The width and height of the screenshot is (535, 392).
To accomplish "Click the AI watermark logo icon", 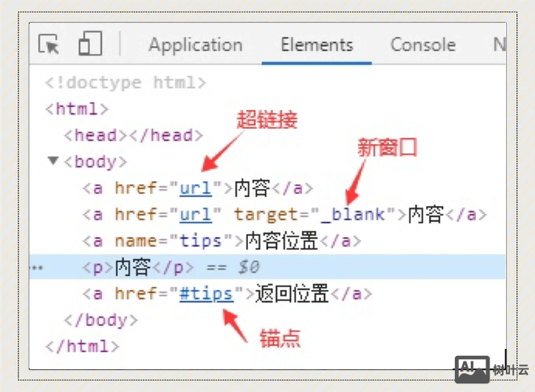I will point(471,367).
